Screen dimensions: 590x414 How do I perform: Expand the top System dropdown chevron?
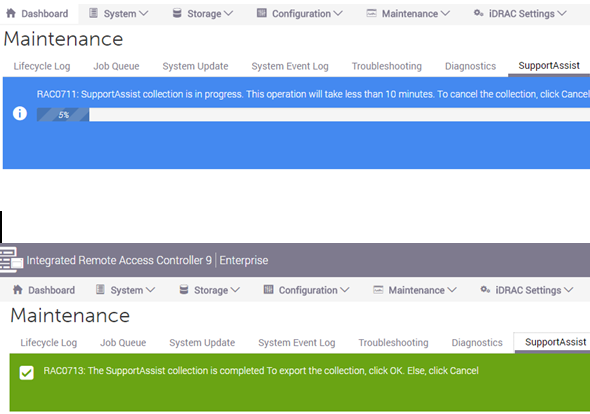click(x=144, y=14)
